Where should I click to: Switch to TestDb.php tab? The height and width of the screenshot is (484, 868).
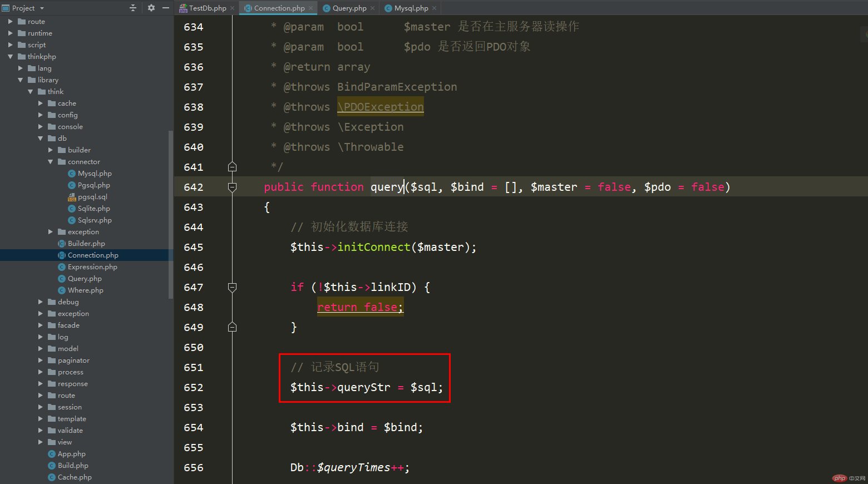207,8
